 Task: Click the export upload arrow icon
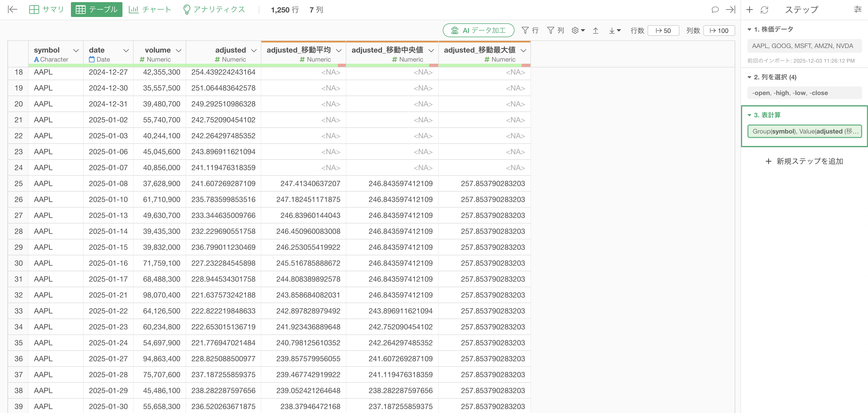(595, 31)
